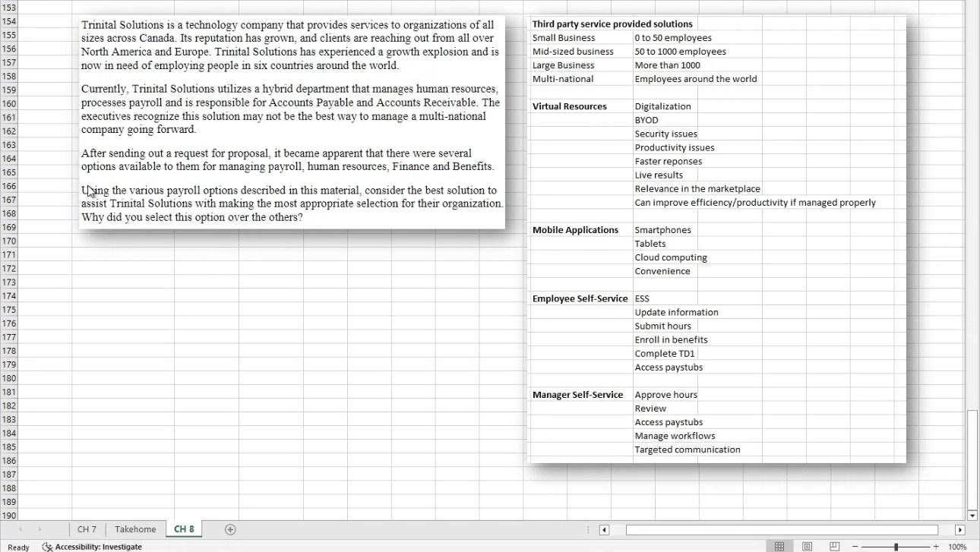This screenshot has width=980, height=552.
Task: Click the horizontal scrollbar track
Action: (782, 530)
